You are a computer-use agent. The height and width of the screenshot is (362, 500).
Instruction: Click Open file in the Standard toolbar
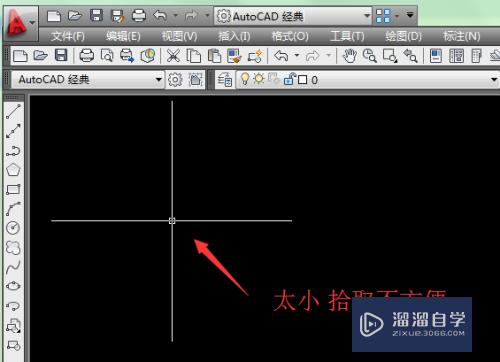pos(40,56)
